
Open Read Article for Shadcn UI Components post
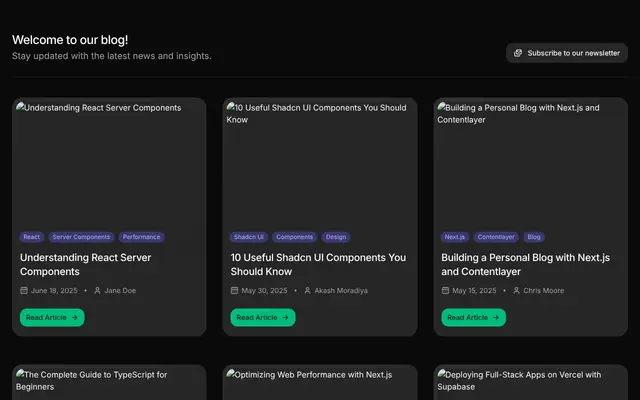tap(263, 318)
